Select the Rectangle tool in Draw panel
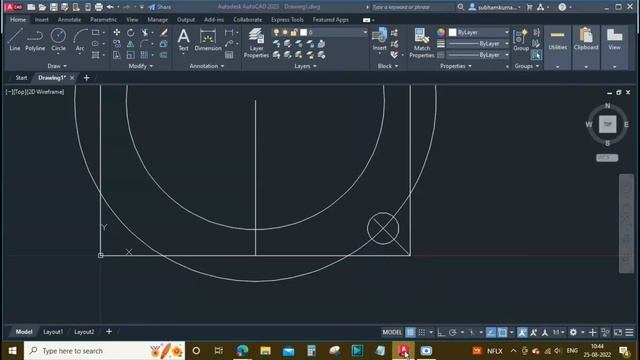Screen dimensions: 640x360 96,32
